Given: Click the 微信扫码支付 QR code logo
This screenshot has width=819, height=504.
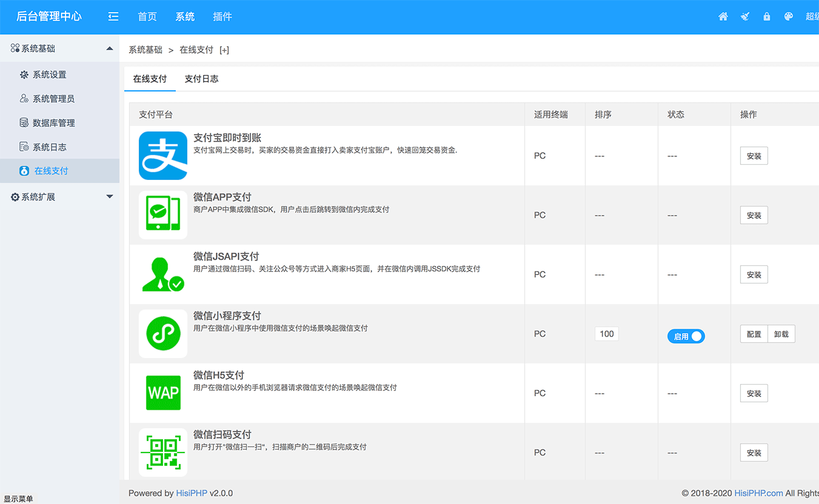Looking at the screenshot, I should pyautogui.click(x=163, y=453).
